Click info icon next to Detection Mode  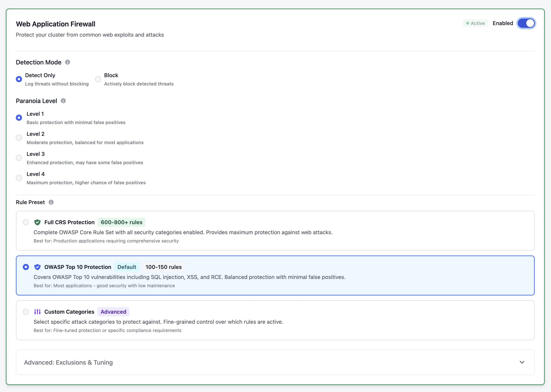pyautogui.click(x=68, y=62)
